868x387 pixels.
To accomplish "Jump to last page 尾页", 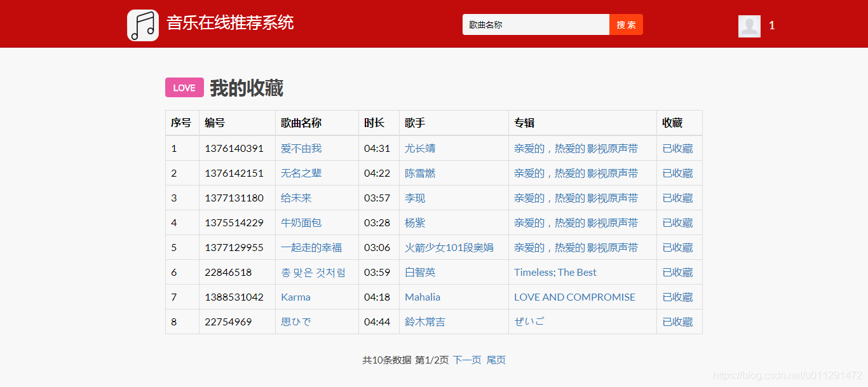I will click(x=496, y=360).
